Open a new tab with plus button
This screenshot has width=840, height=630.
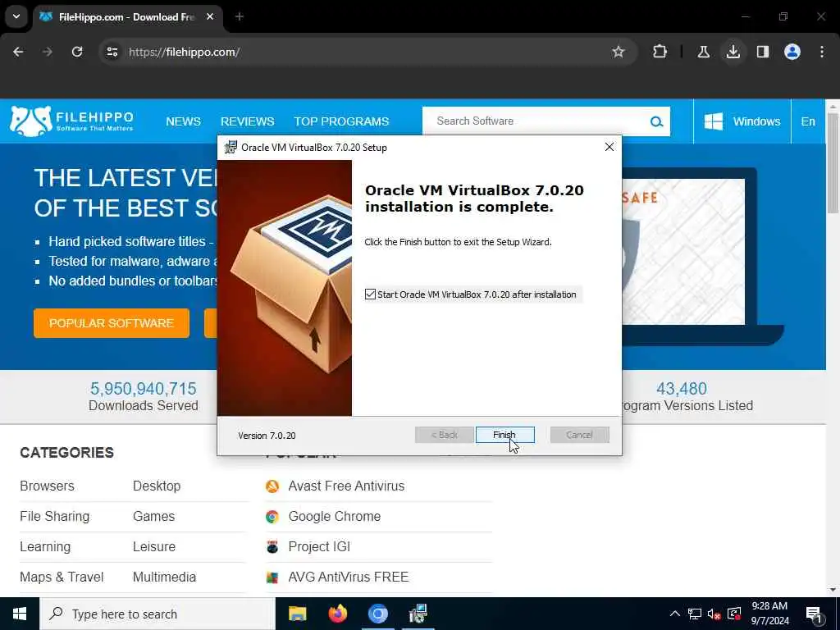tap(240, 16)
